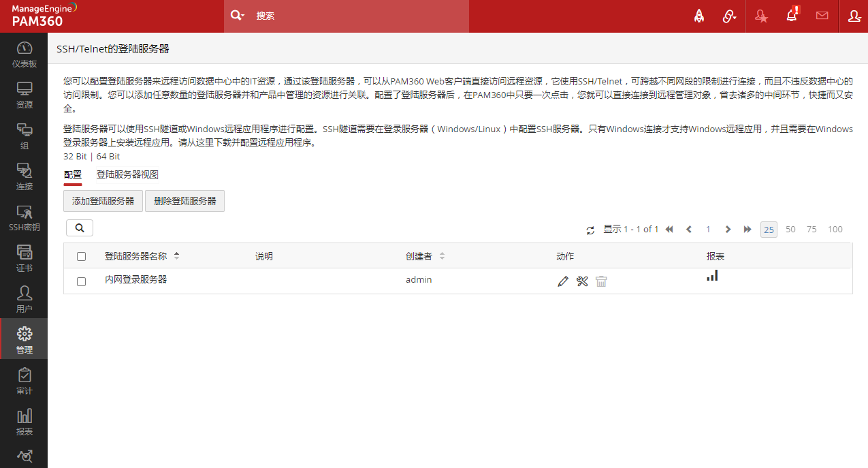Sort by 登陆服务器名称 column

pos(142,256)
